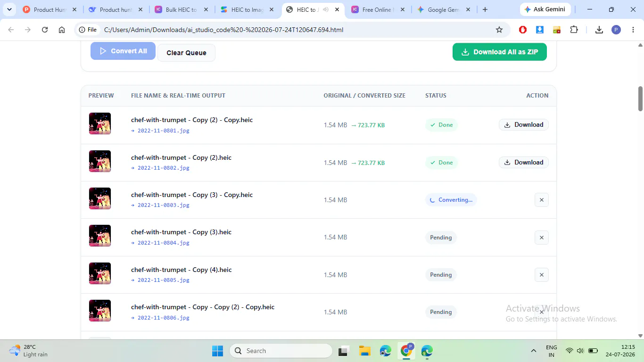Go to browser home page
Image resolution: width=644 pixels, height=362 pixels.
(x=62, y=30)
